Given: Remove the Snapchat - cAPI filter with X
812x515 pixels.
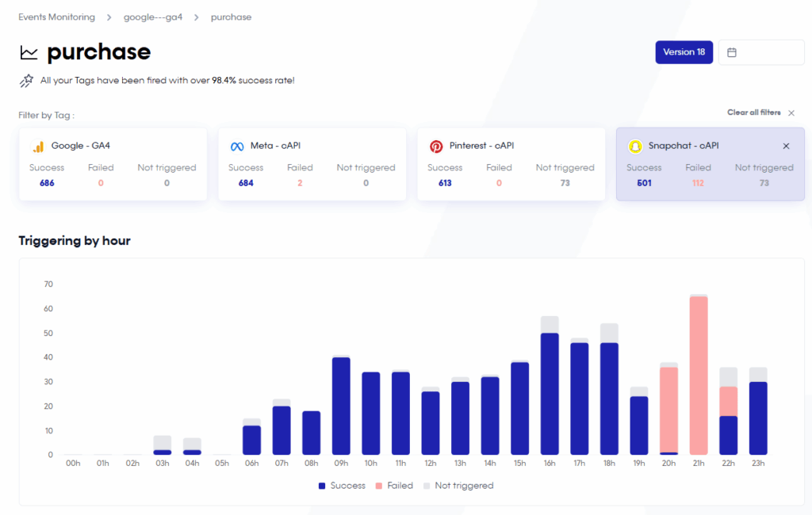Looking at the screenshot, I should coord(786,146).
